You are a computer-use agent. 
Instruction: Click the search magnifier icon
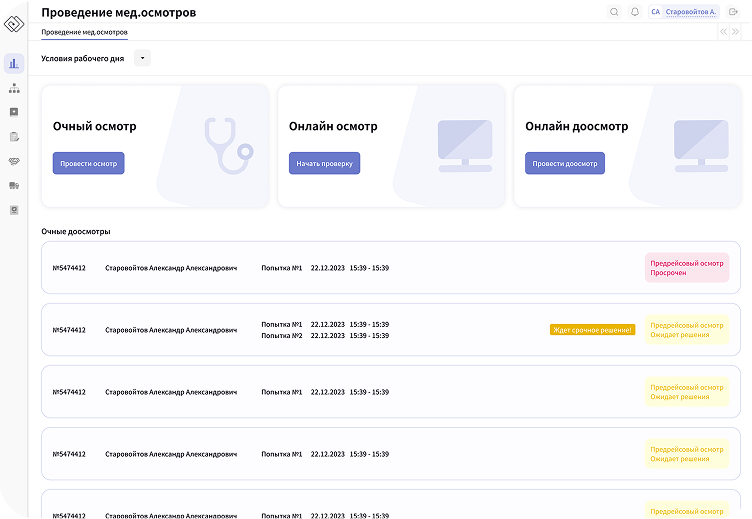pyautogui.click(x=614, y=12)
